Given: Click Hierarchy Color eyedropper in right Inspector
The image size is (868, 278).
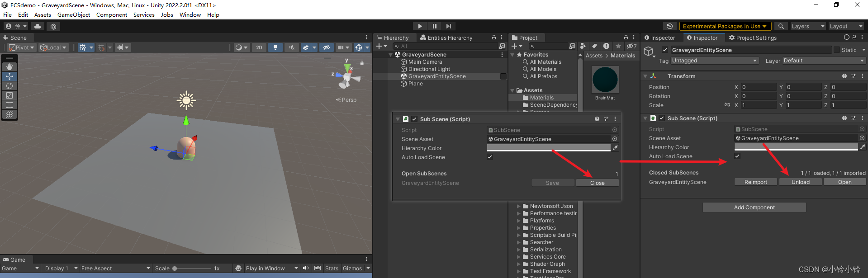Looking at the screenshot, I should pos(862,147).
